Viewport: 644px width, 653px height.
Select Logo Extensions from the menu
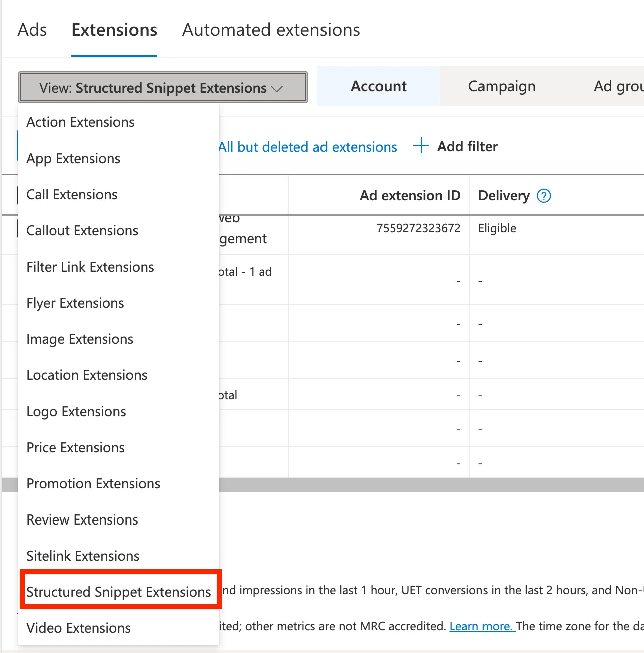[118, 411]
